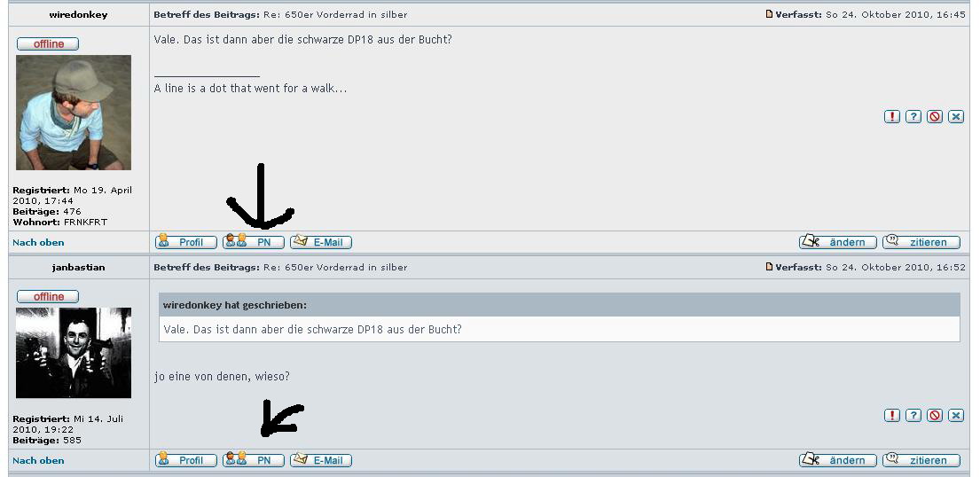
Task: Click the red prohibition icon in janbastian's post
Action: (x=935, y=415)
